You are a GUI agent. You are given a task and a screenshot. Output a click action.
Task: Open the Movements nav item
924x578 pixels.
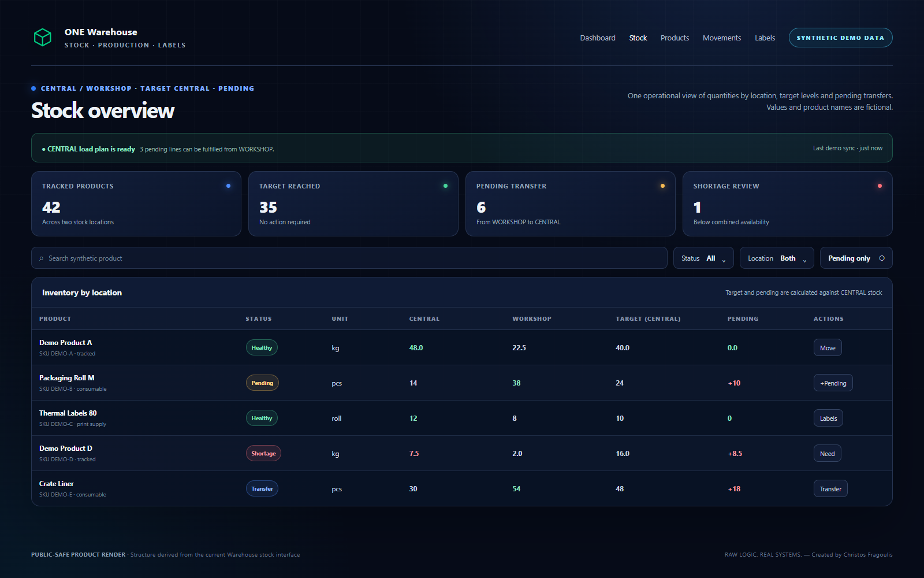click(722, 38)
